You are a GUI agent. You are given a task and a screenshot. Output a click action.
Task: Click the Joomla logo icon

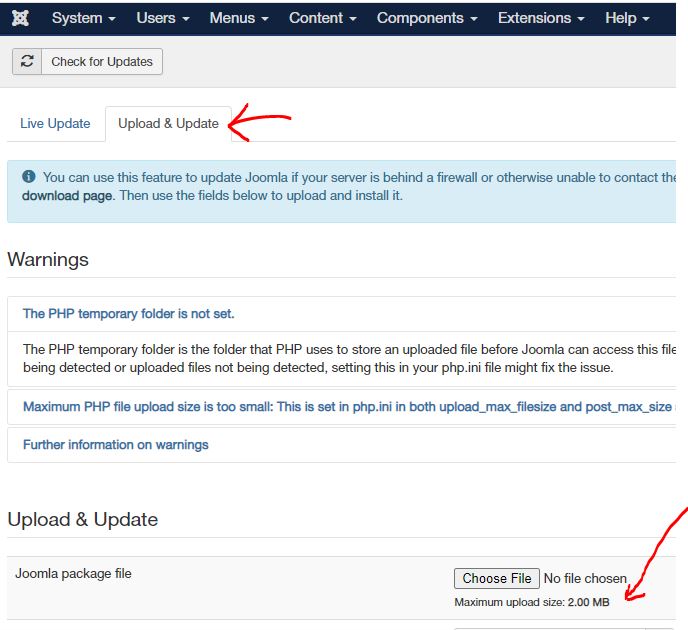point(20,18)
